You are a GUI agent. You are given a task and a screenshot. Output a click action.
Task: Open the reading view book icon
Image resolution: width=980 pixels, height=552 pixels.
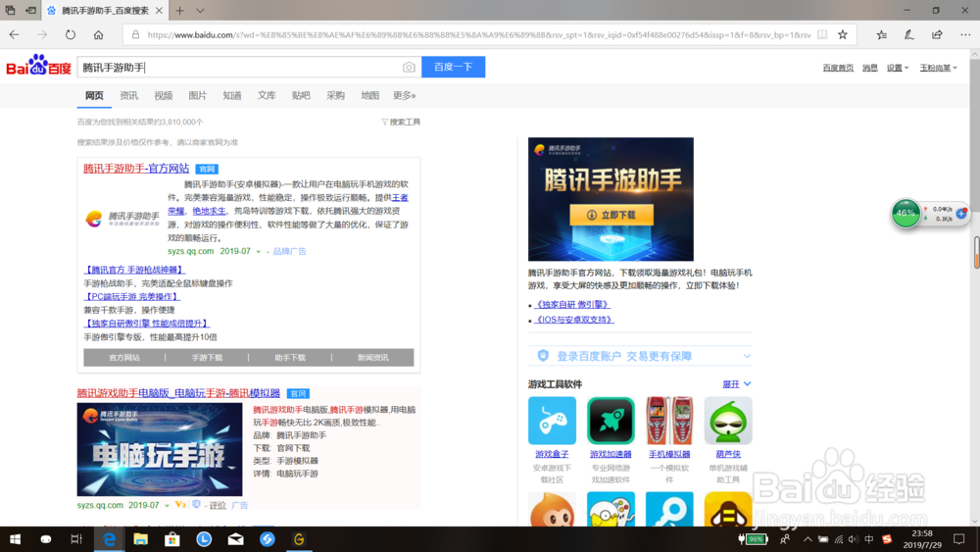pos(822,35)
